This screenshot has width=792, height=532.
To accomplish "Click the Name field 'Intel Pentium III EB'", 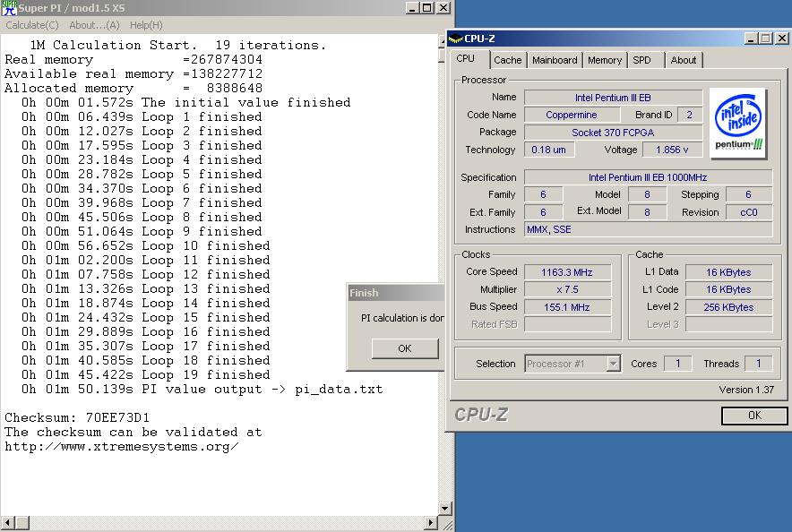I will (x=613, y=98).
